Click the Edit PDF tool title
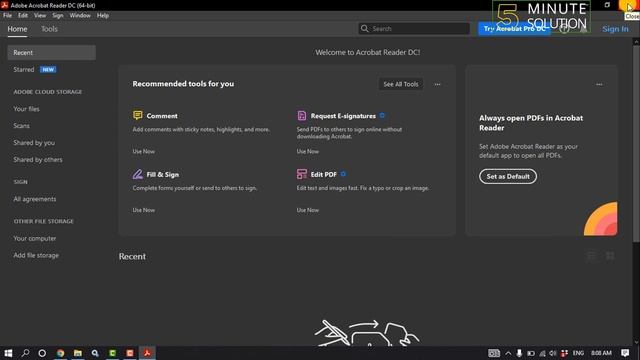This screenshot has height=360, width=640. (x=324, y=174)
